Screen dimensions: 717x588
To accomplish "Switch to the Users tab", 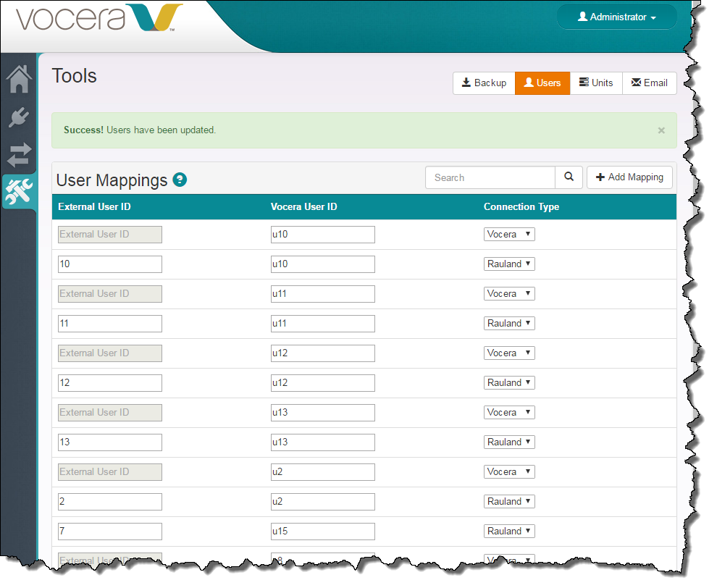I will tap(542, 83).
